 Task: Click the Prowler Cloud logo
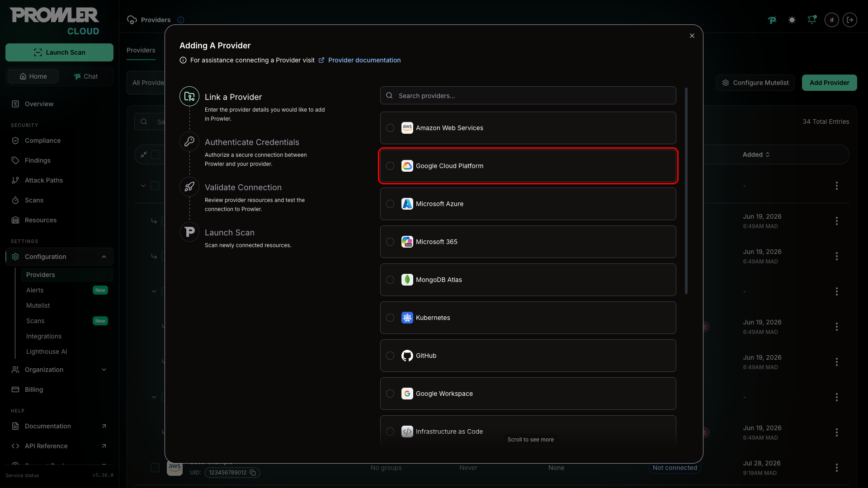(x=54, y=21)
